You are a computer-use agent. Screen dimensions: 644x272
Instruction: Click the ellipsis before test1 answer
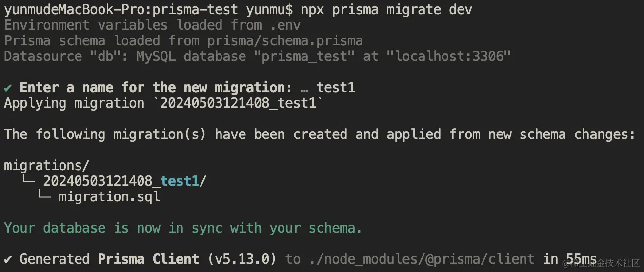[304, 88]
